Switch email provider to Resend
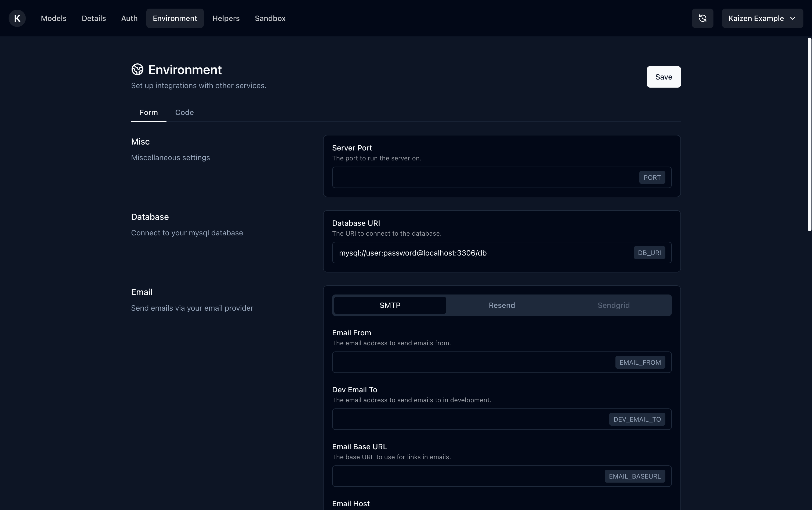 (x=502, y=305)
